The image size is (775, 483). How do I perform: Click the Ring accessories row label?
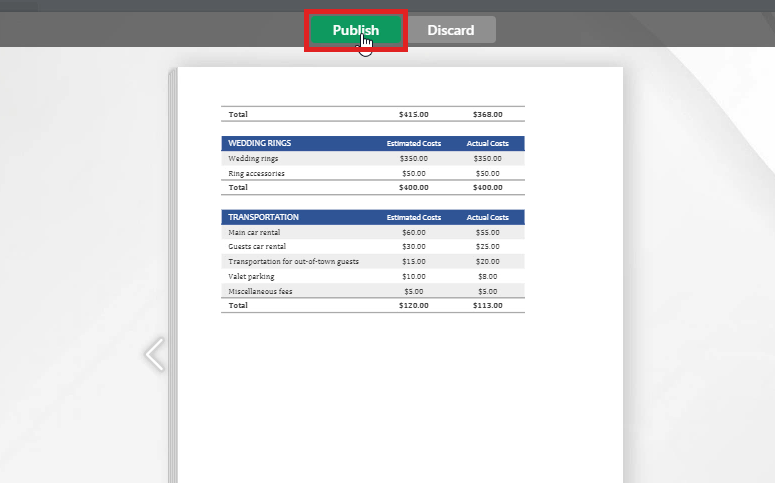click(x=256, y=173)
